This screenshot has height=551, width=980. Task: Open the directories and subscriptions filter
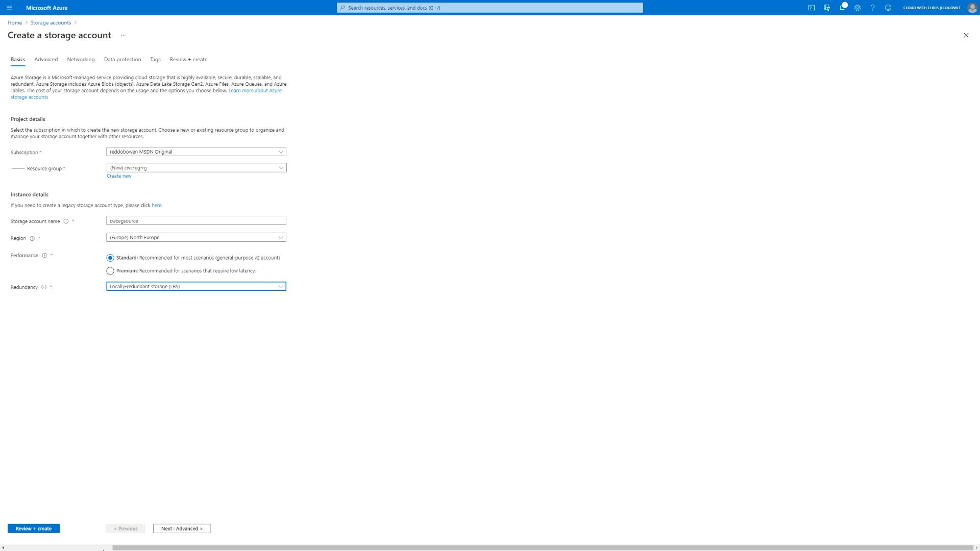click(x=827, y=8)
